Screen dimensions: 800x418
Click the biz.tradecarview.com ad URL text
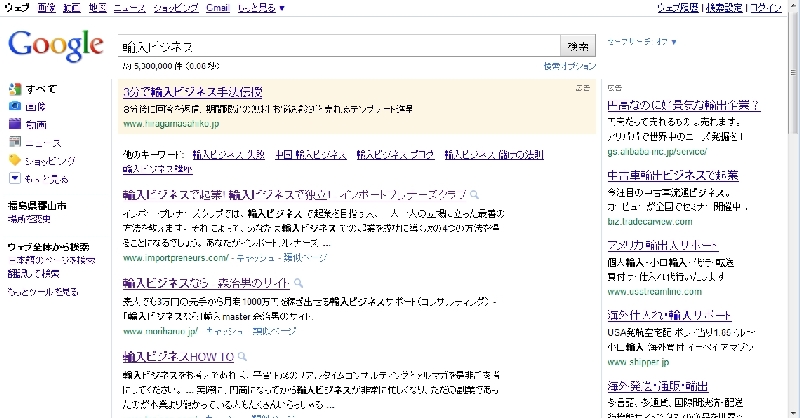point(649,222)
